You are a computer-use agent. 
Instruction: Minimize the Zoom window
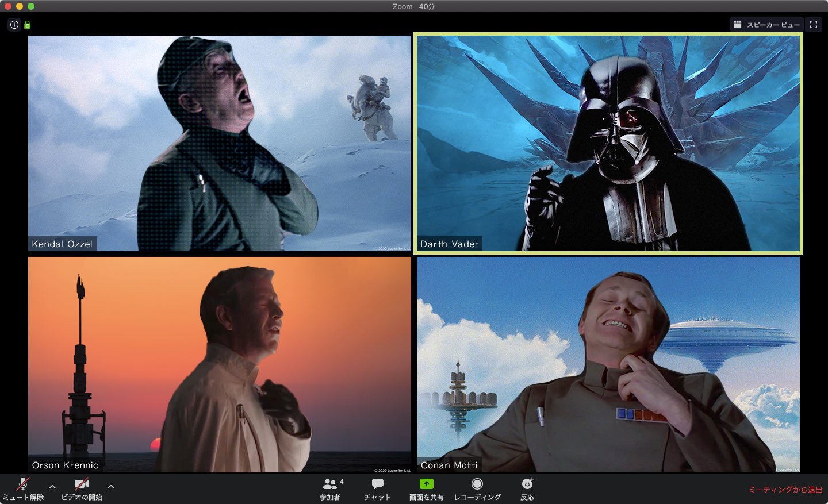point(20,6)
